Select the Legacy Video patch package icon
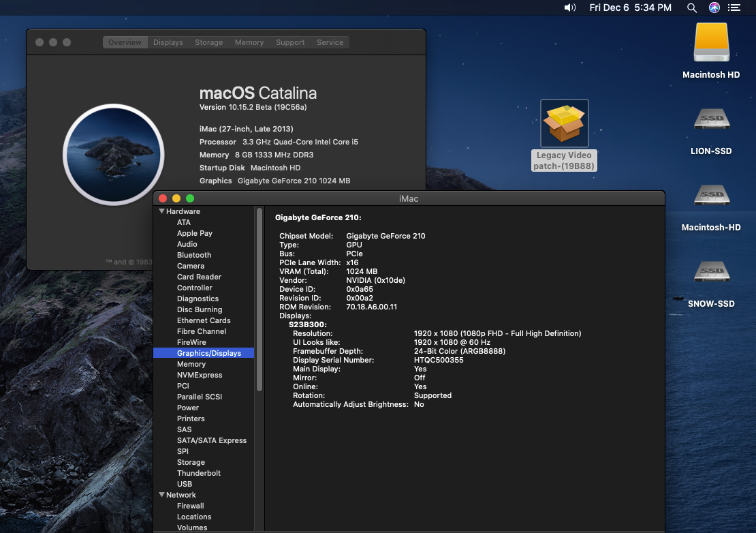Viewport: 756px width, 533px height. [564, 123]
